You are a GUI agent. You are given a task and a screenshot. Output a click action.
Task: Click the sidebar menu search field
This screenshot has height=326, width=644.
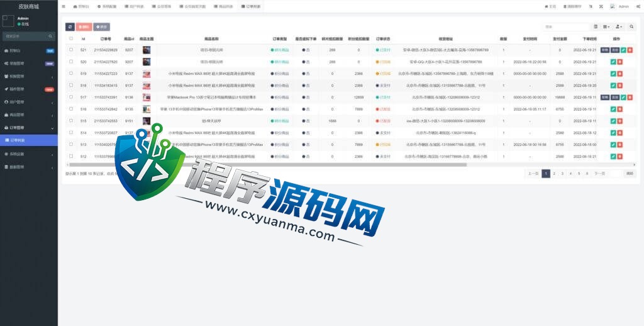tap(25, 36)
